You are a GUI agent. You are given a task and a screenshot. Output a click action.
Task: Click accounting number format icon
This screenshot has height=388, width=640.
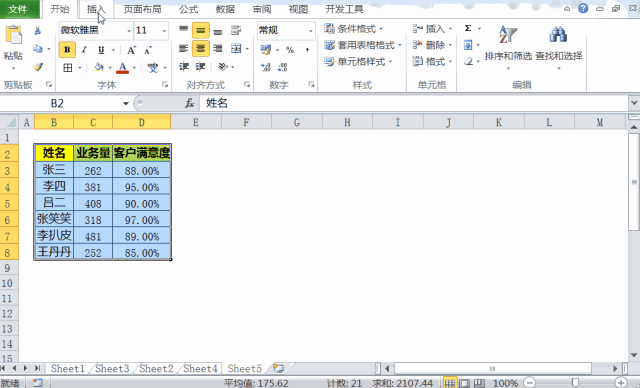tap(266, 50)
